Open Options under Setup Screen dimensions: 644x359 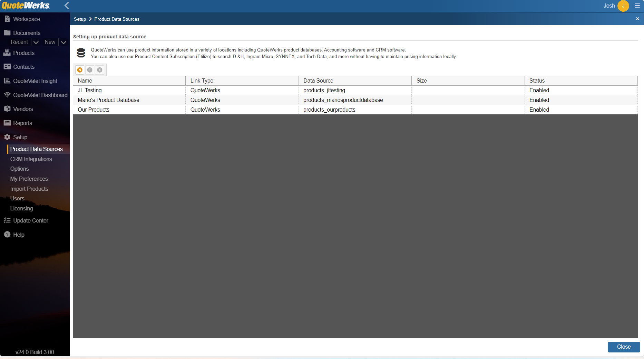coord(19,169)
